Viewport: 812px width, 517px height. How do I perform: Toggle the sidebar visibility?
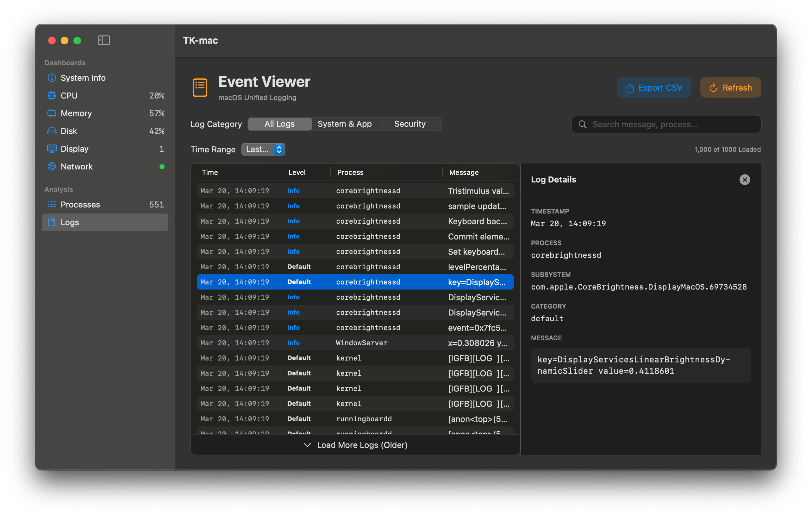[x=103, y=40]
